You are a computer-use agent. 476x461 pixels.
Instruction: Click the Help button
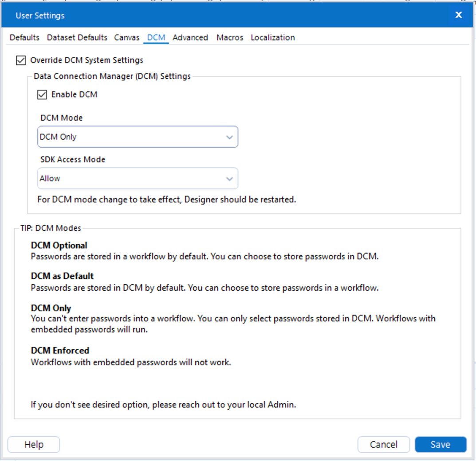coord(33,444)
